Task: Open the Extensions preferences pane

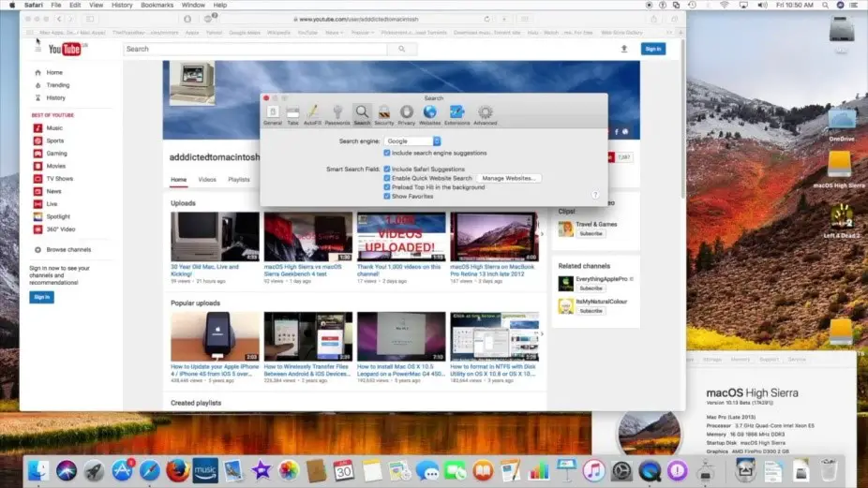Action: (456, 115)
